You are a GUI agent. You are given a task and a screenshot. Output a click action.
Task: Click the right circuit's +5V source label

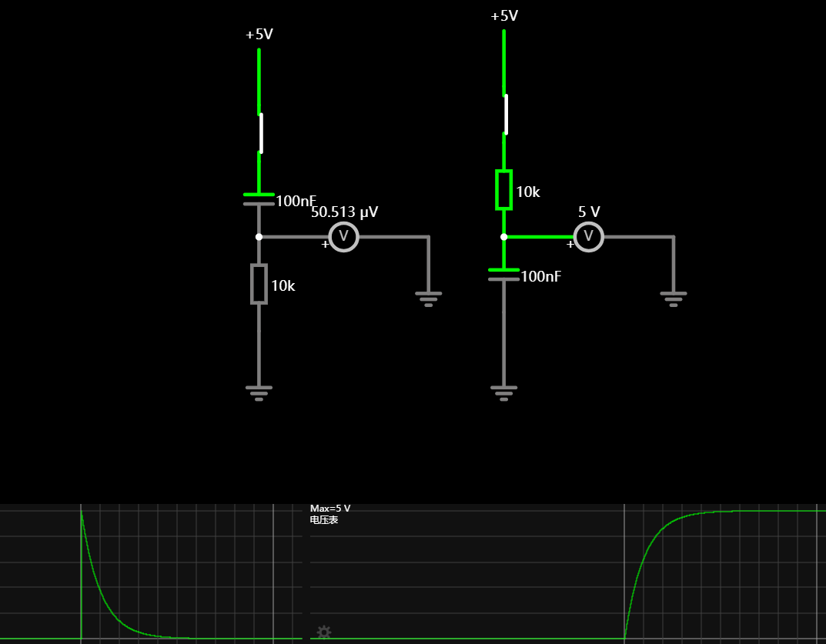point(504,16)
